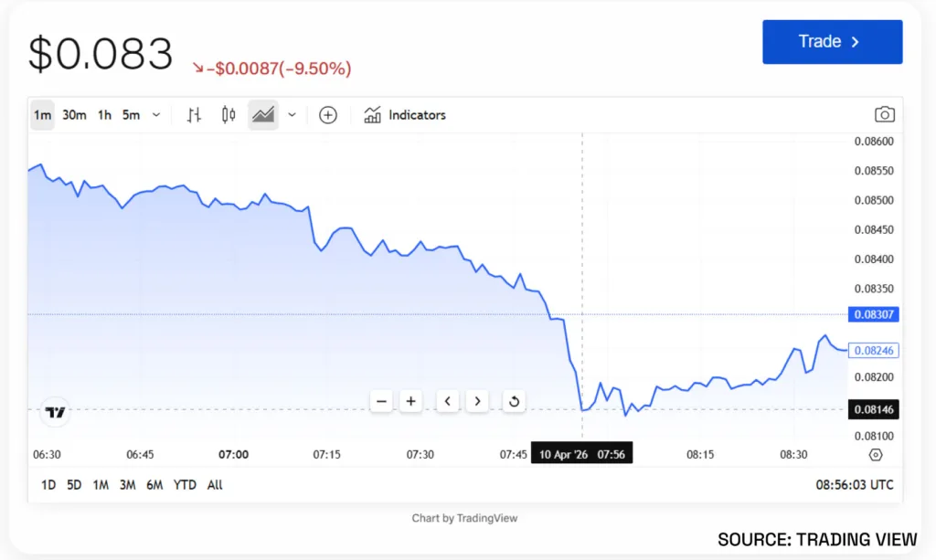Reset the chart view with the circular arrow

513,401
